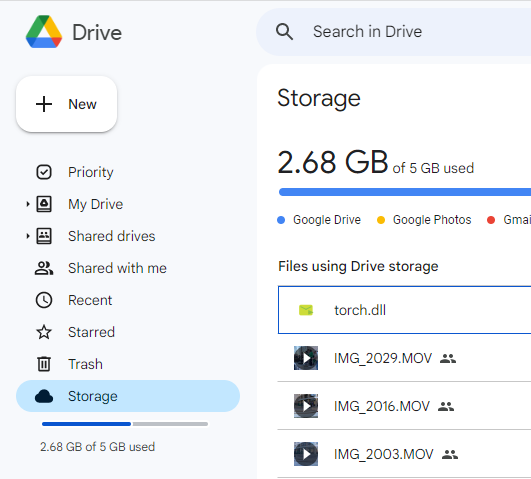This screenshot has width=531, height=479.
Task: Click the large 2.68 GB figure
Action: (333, 162)
